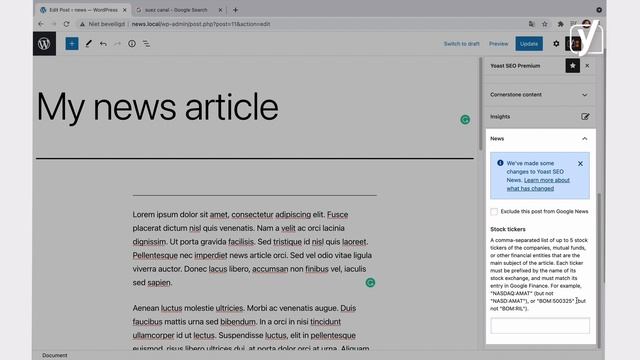Viewport: 640px width, 360px height.
Task: Click the Stock tickers heading
Action: [508, 229]
